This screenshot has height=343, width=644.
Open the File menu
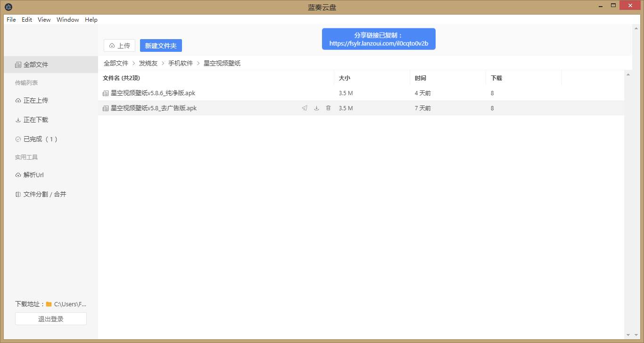[11, 20]
